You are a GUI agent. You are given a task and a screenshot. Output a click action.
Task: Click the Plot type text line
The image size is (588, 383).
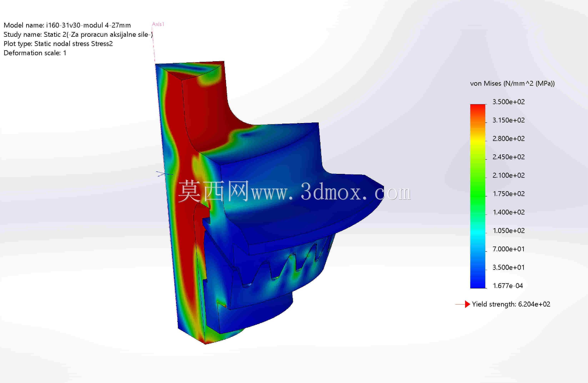58,44
